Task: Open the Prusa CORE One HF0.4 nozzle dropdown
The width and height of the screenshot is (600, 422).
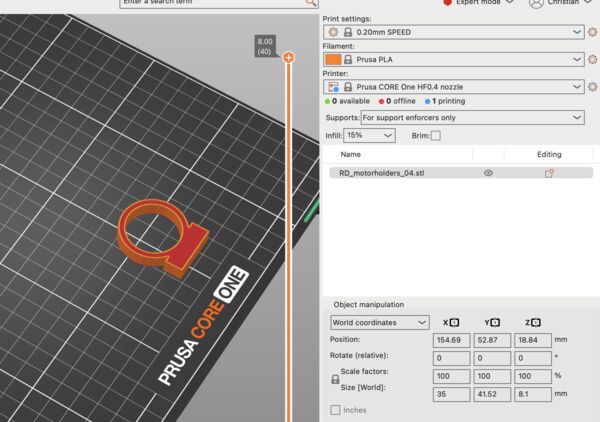Action: point(454,87)
